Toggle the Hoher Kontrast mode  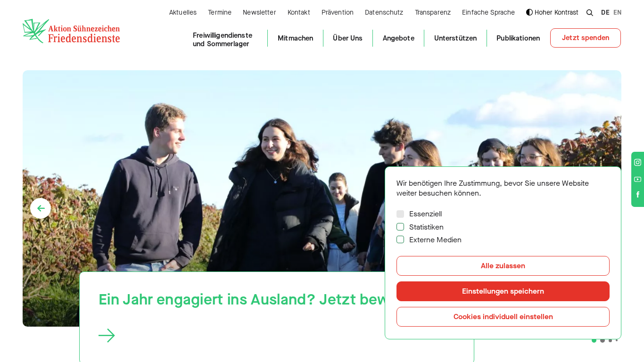coord(552,12)
